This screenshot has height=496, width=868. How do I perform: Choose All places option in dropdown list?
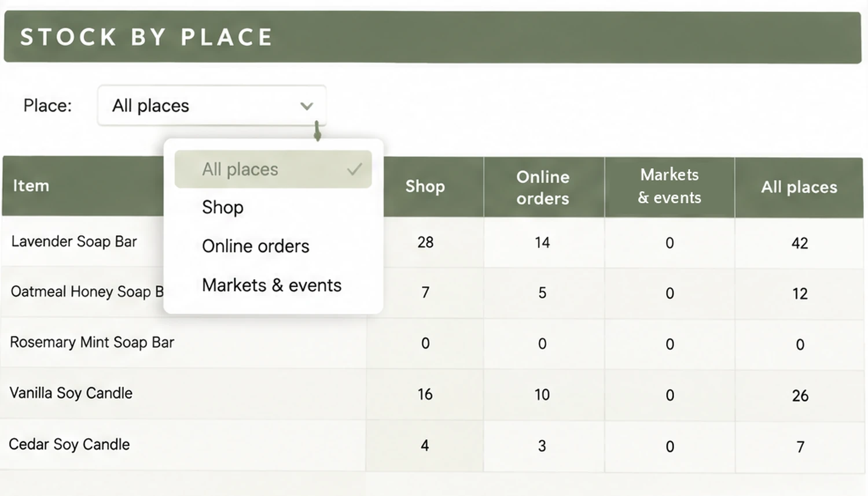pyautogui.click(x=273, y=169)
